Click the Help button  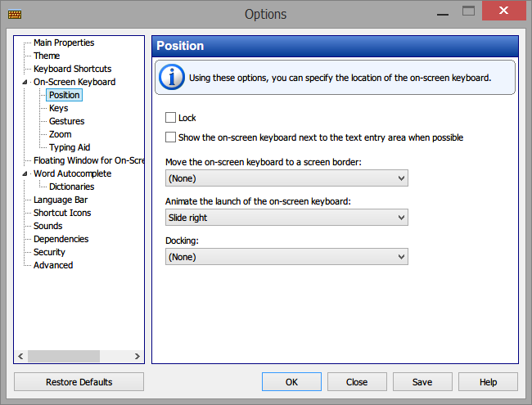(488, 382)
